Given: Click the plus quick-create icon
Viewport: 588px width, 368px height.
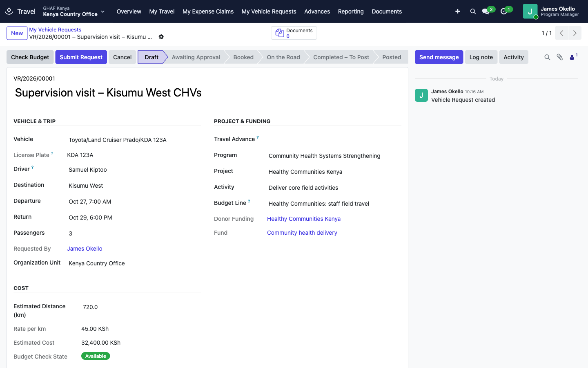Looking at the screenshot, I should click(x=457, y=11).
